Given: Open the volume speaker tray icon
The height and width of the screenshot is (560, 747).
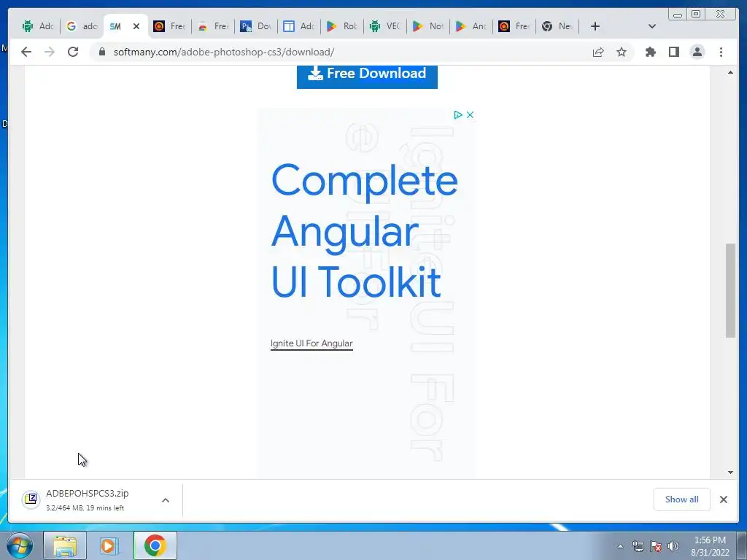Looking at the screenshot, I should [673, 546].
